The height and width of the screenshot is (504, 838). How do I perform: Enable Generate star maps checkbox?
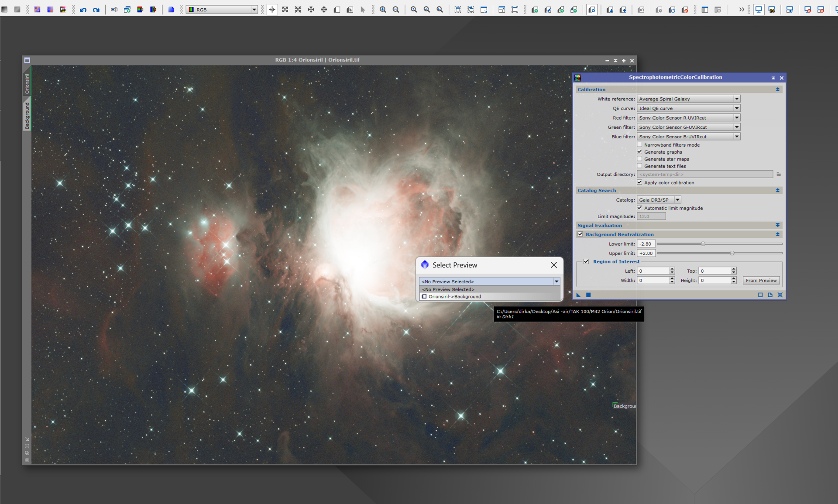pyautogui.click(x=640, y=159)
